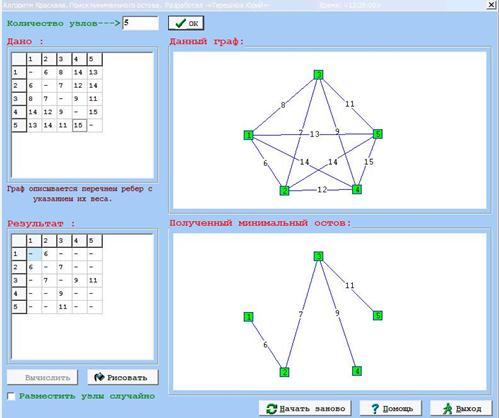The width and height of the screenshot is (499, 418).
Task: Enable Разместить узлы случайно checkbox
Action: [x=11, y=396]
